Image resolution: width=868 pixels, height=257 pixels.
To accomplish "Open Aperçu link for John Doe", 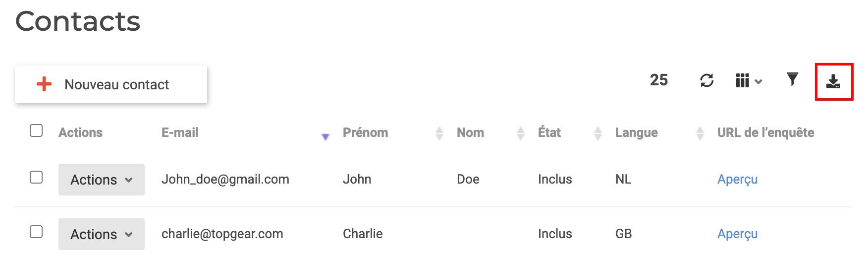I will click(737, 180).
